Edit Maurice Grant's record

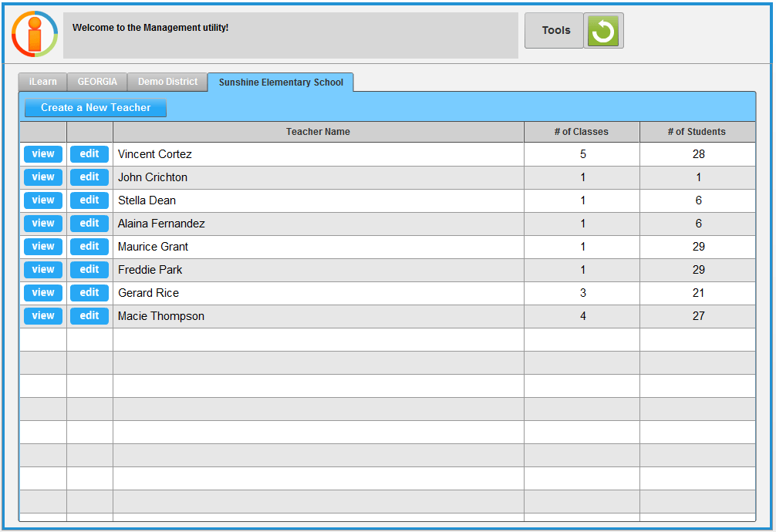(x=89, y=247)
